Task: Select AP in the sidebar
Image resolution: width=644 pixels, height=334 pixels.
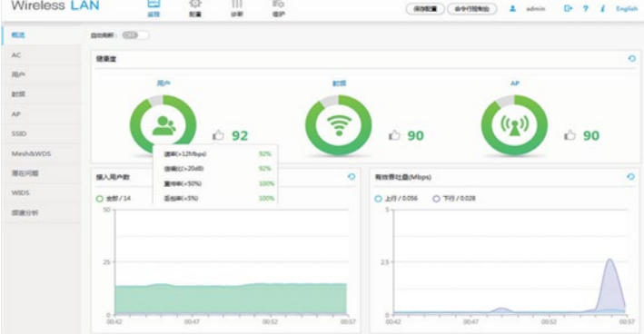Action: 41,114
